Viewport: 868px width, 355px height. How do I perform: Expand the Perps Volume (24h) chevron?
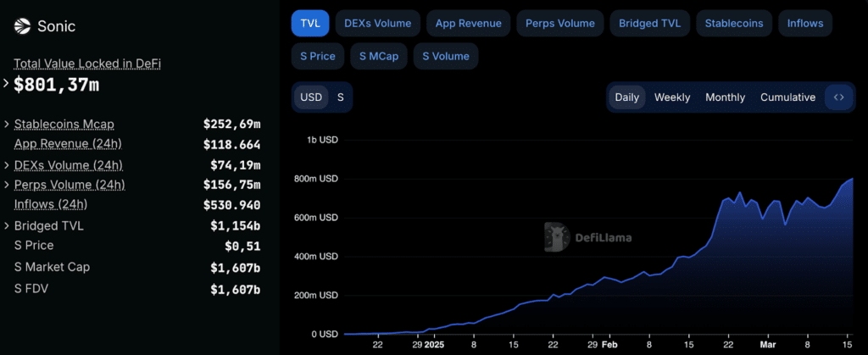pyautogui.click(x=7, y=185)
